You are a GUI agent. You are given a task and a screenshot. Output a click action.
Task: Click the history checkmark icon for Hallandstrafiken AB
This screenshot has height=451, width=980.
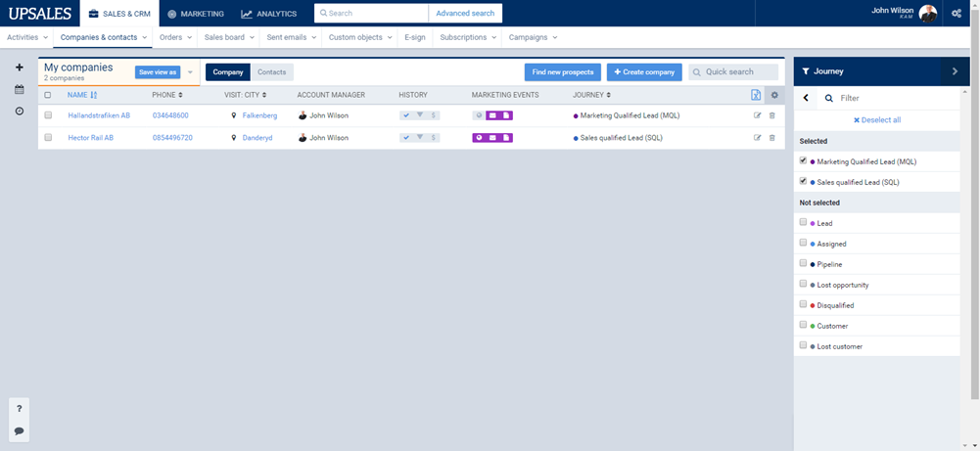pos(406,115)
